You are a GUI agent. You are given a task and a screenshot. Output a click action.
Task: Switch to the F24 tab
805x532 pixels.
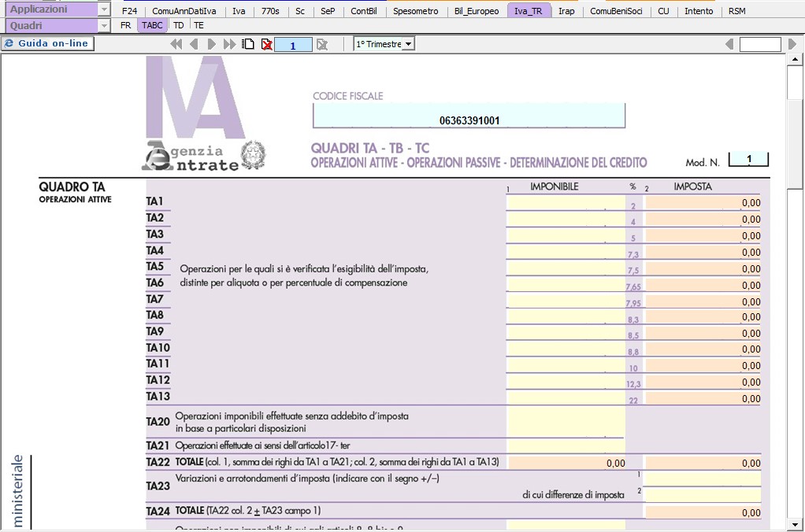(x=129, y=11)
